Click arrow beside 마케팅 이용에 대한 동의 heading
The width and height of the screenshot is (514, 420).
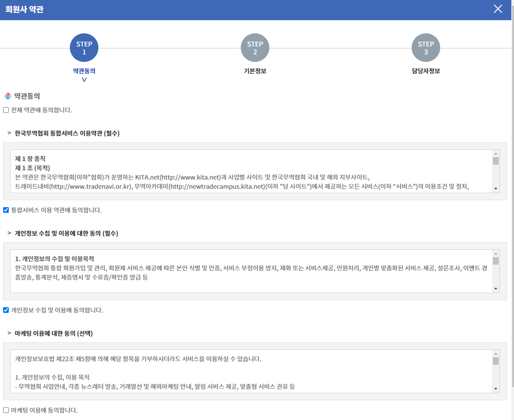pyautogui.click(x=9, y=333)
